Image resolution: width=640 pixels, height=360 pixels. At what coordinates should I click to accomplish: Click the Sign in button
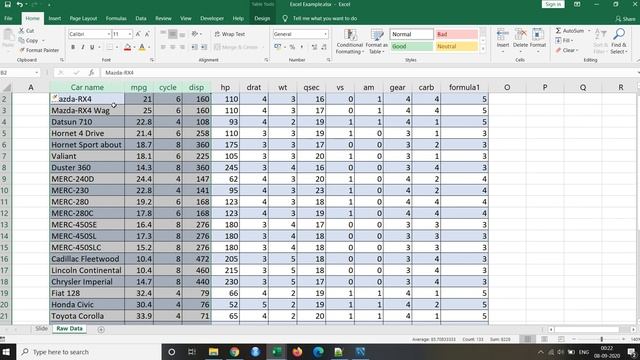click(553, 4)
